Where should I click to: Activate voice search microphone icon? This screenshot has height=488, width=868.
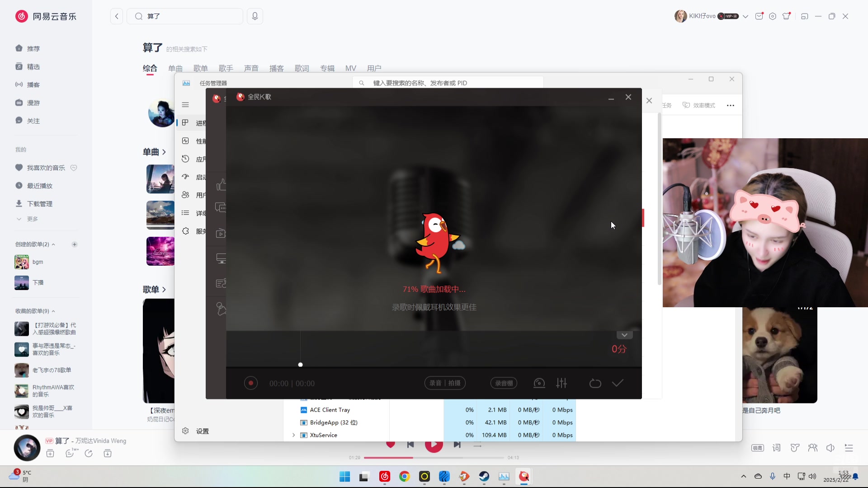(255, 16)
